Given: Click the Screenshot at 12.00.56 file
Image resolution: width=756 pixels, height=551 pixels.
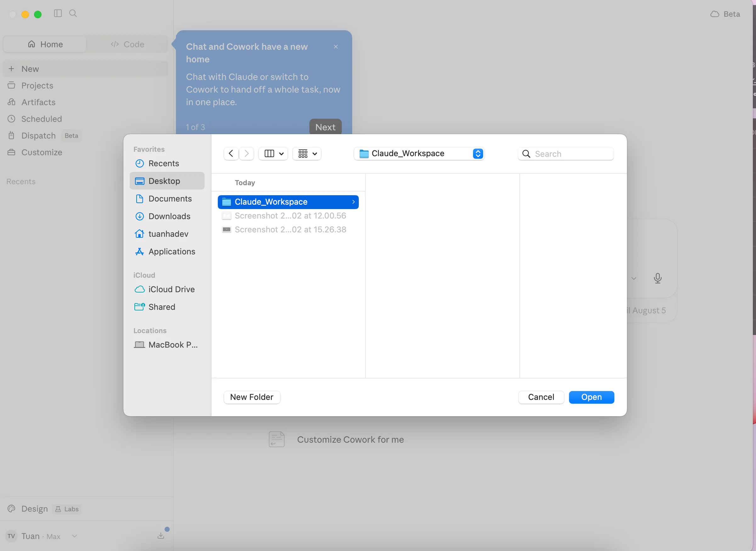Looking at the screenshot, I should click(x=288, y=216).
